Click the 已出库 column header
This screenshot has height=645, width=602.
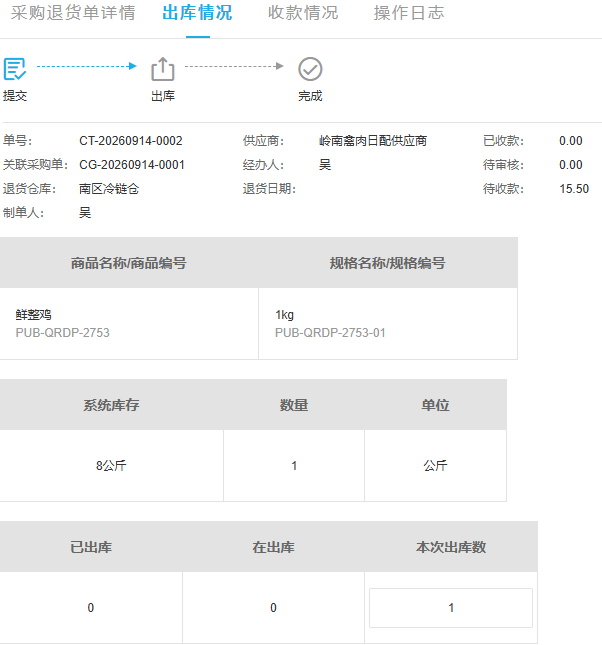[91, 547]
